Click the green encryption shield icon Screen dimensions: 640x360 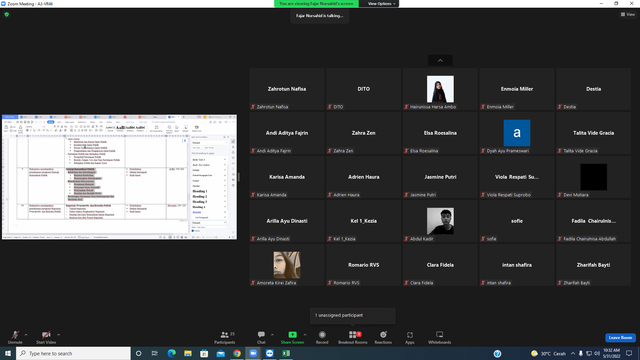pyautogui.click(x=7, y=14)
